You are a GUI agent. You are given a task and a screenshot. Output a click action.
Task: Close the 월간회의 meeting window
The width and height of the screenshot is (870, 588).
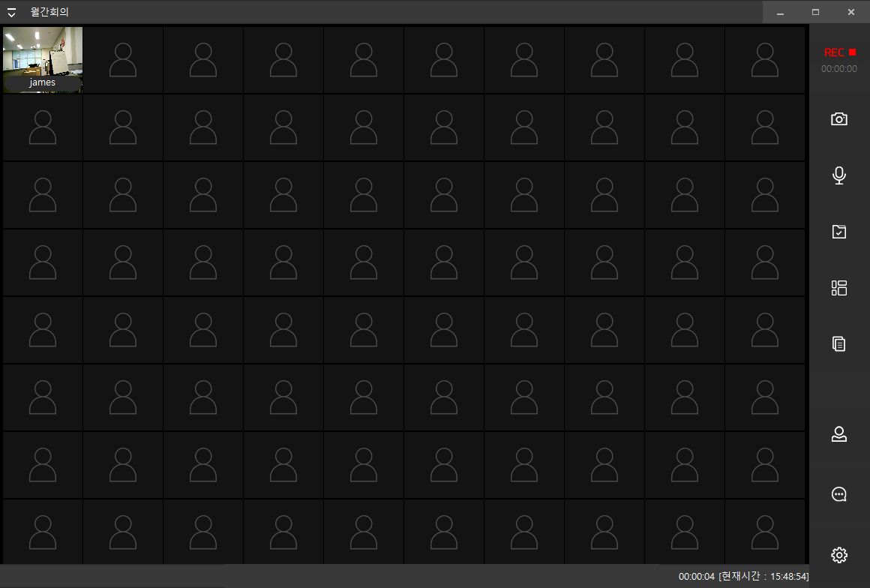pyautogui.click(x=851, y=12)
